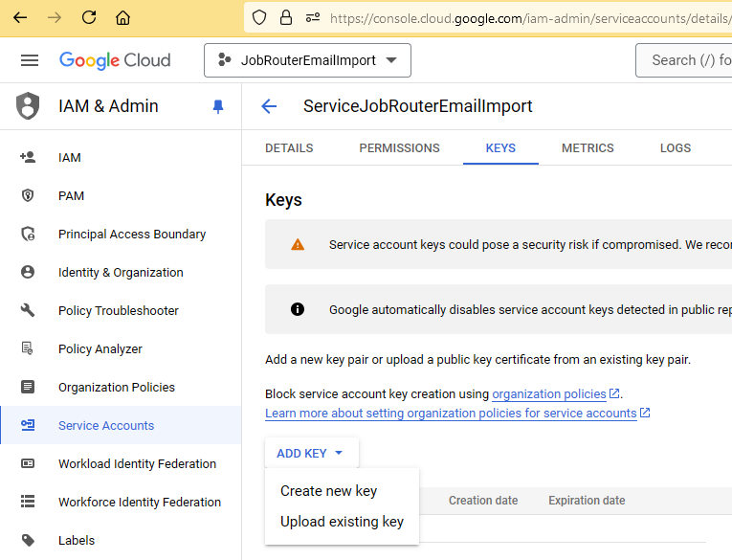Click the address bar URL
The width and height of the screenshot is (732, 560).
(x=530, y=19)
